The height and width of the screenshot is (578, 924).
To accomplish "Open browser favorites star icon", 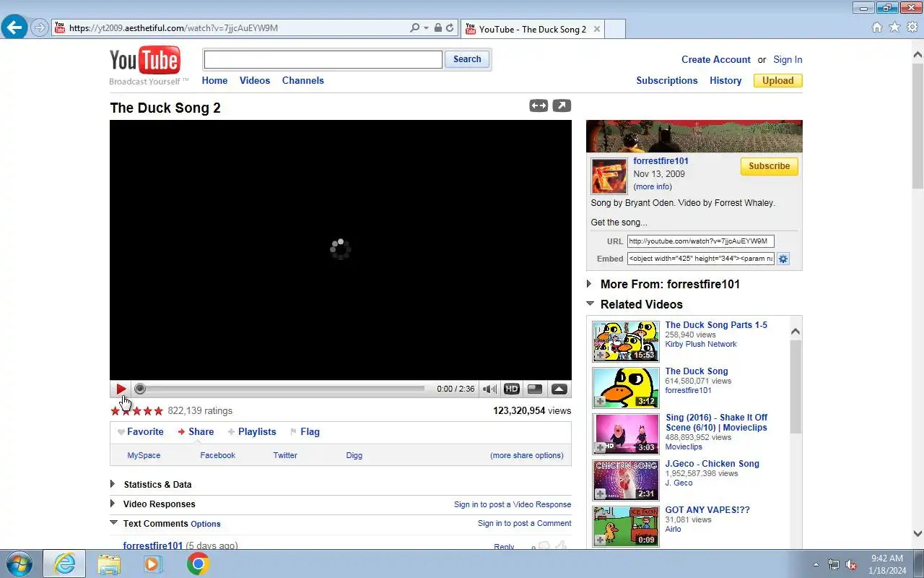I will 894,27.
